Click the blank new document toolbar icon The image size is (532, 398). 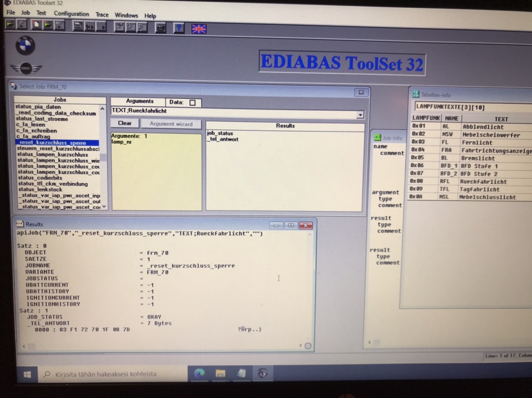[x=37, y=25]
